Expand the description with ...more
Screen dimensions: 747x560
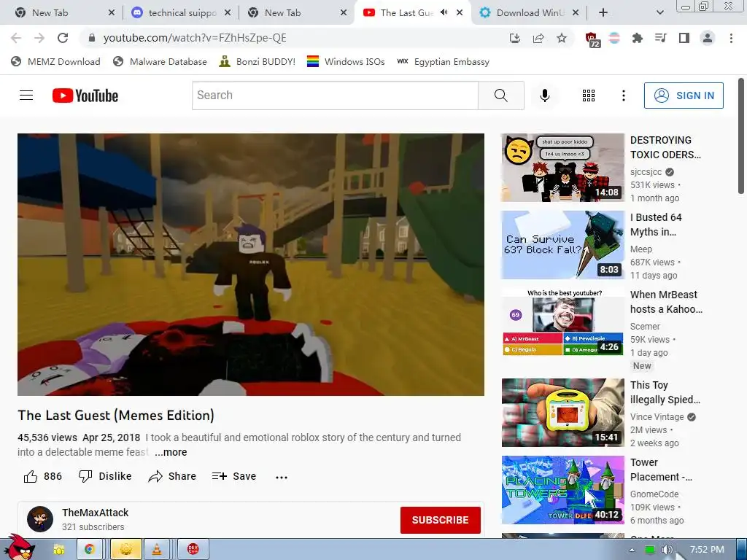tap(171, 452)
